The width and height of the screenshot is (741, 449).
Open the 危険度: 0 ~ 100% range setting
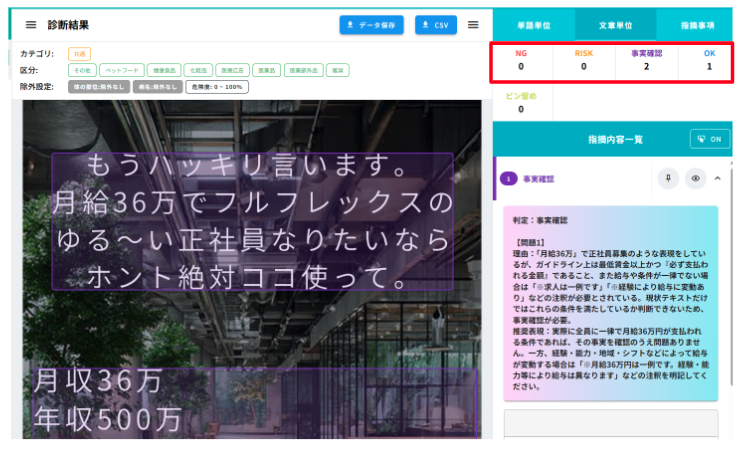coord(217,87)
